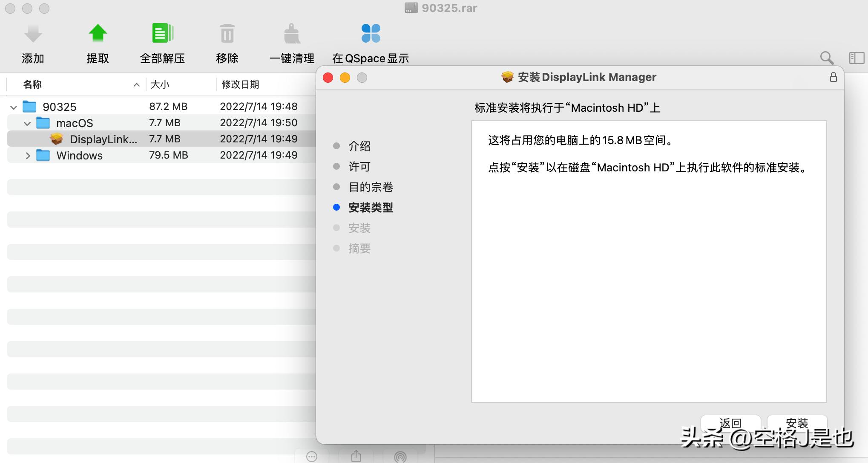
Task: Click the Extract All (全部解压) icon
Action: click(x=162, y=34)
